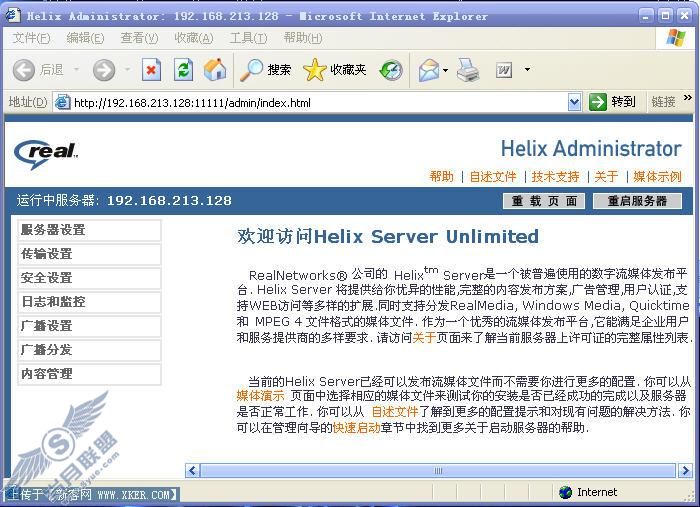Image resolution: width=700 pixels, height=507 pixels.
Task: Open the 技术支持 link
Action: (x=555, y=177)
